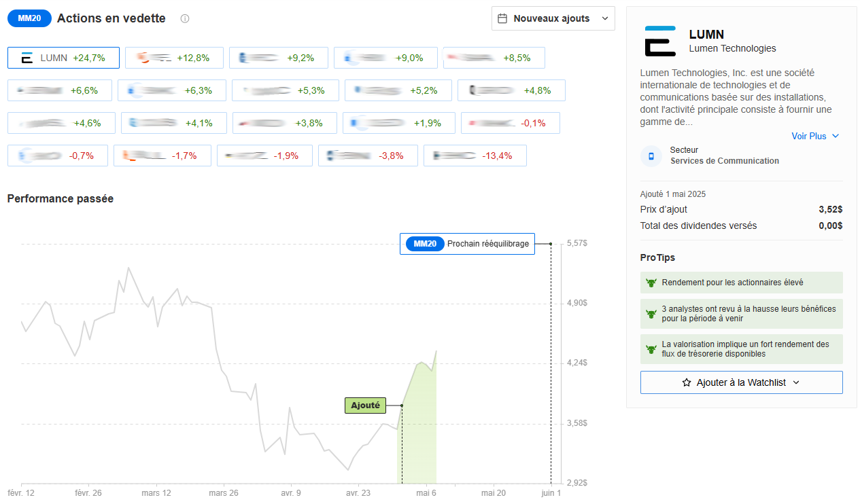860x504 pixels.
Task: Select the stock chip showing -13,4%
Action: coord(475,156)
